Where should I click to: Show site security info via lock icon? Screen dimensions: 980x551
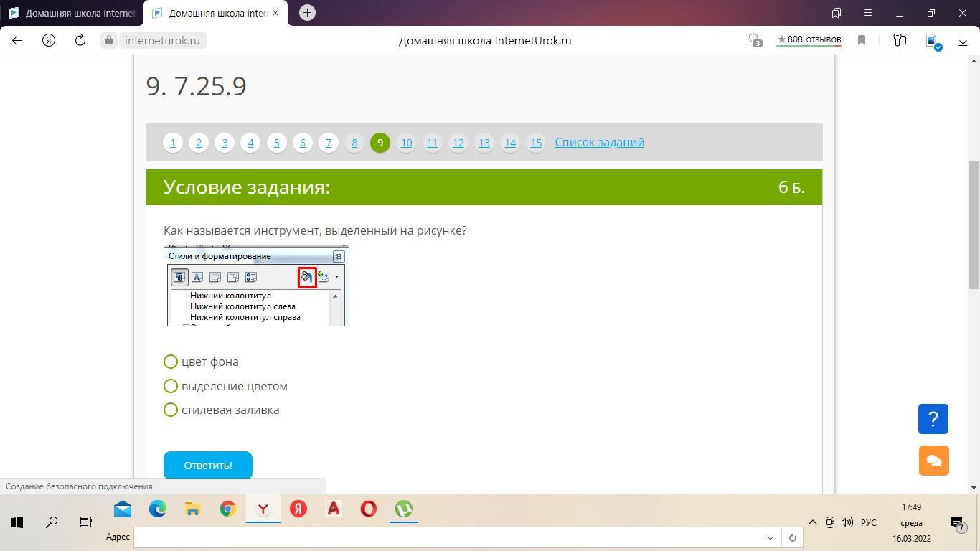(x=109, y=41)
